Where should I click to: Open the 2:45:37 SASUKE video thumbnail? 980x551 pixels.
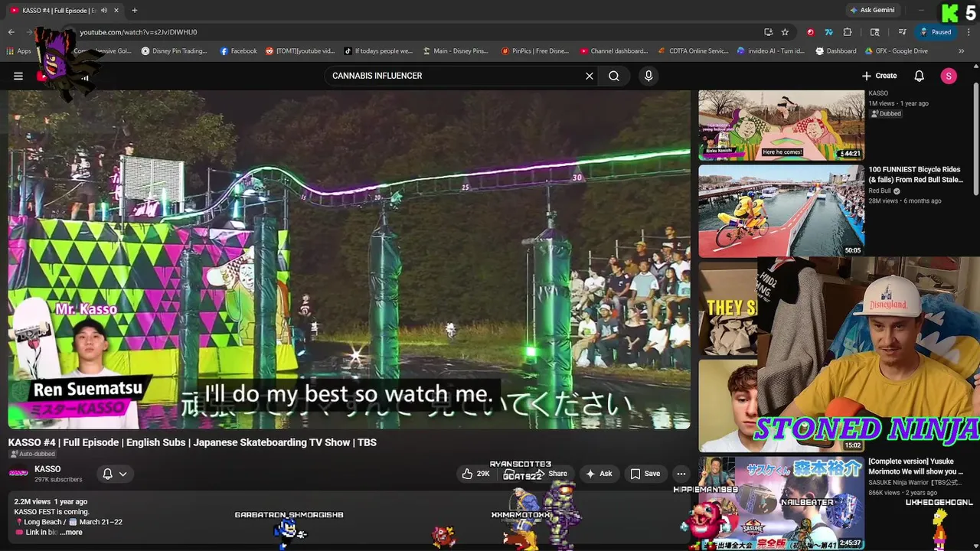pos(781,503)
